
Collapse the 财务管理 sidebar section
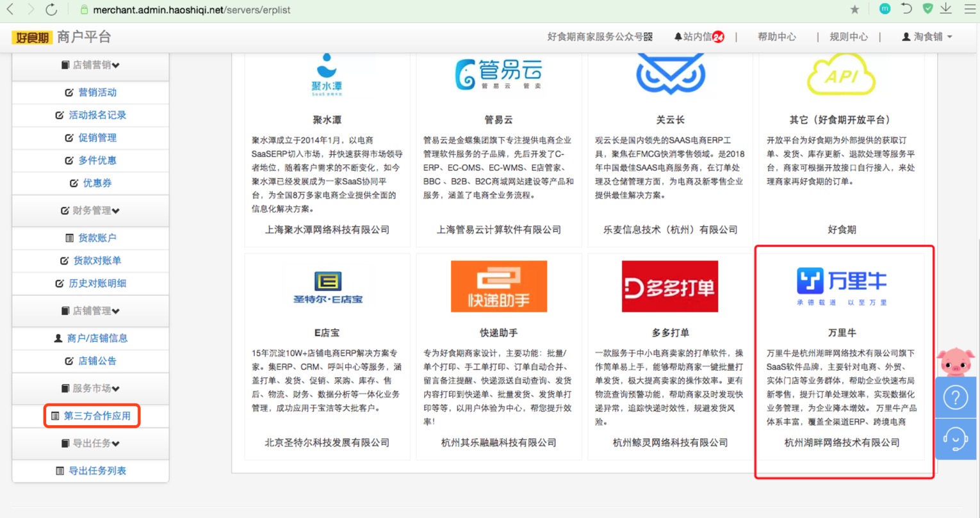click(x=90, y=211)
